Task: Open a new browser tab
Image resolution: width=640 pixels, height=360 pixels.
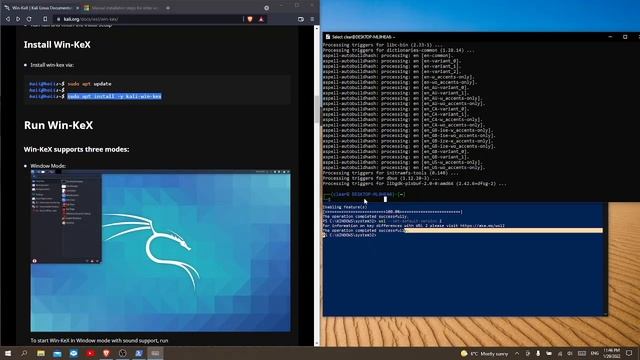Action: pyautogui.click(x=168, y=8)
